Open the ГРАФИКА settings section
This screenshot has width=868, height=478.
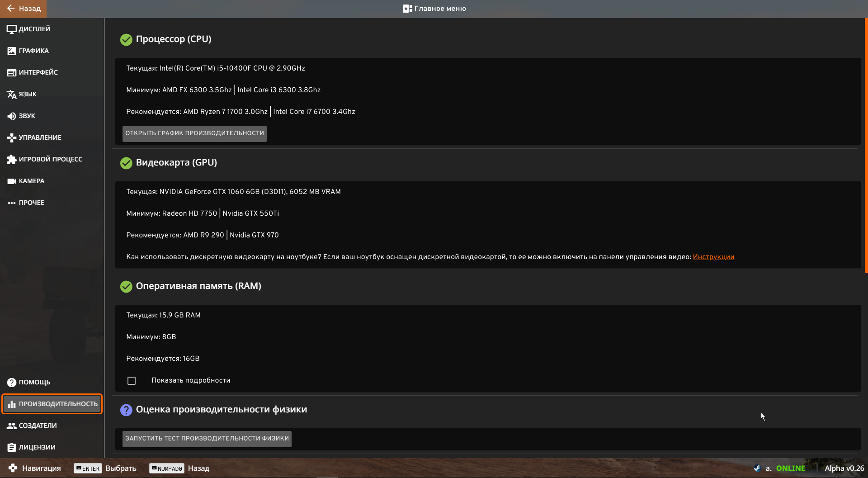(x=52, y=51)
